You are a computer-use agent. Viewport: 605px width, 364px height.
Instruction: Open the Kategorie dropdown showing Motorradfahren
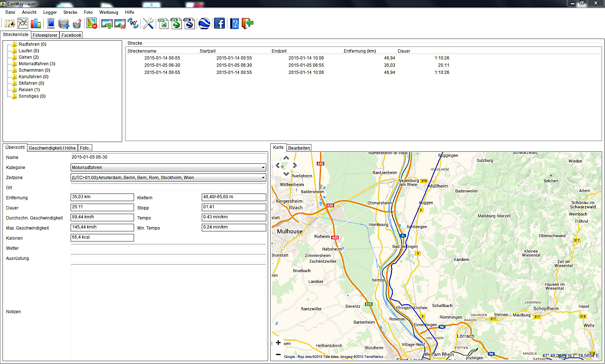click(168, 168)
